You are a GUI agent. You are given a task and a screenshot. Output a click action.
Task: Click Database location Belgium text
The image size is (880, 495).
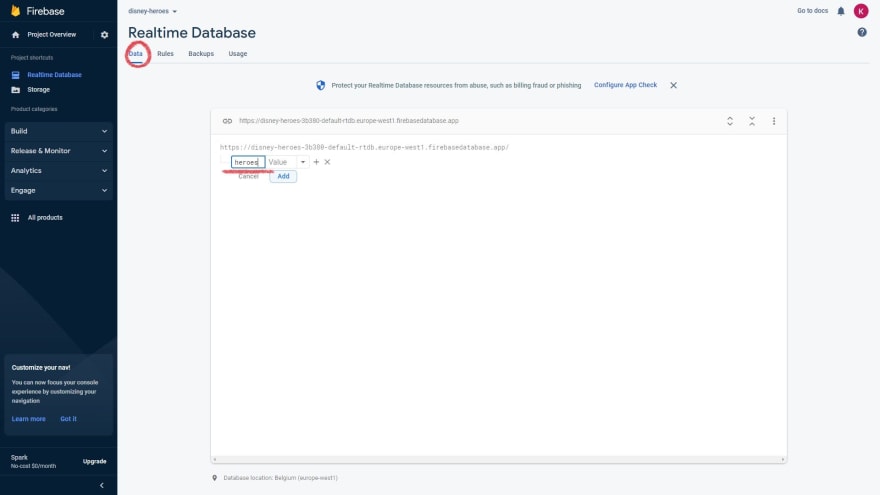[x=281, y=478]
